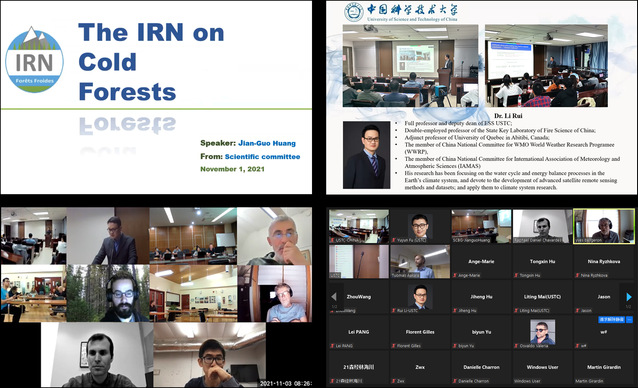Select the Osvaldo Valeria profile photo tile
The image size is (638, 388).
coord(542,333)
